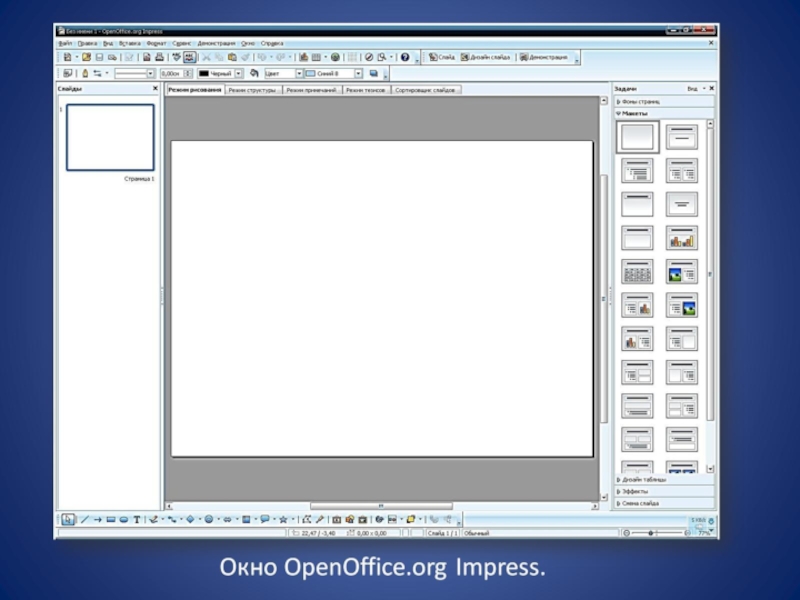800x600 pixels.
Task: Click the Слайд new slide button
Action: pyautogui.click(x=441, y=58)
